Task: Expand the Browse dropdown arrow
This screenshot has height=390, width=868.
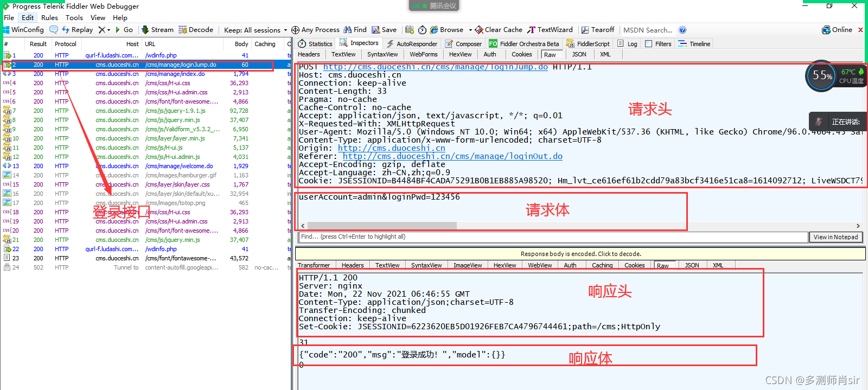Action: [x=470, y=30]
